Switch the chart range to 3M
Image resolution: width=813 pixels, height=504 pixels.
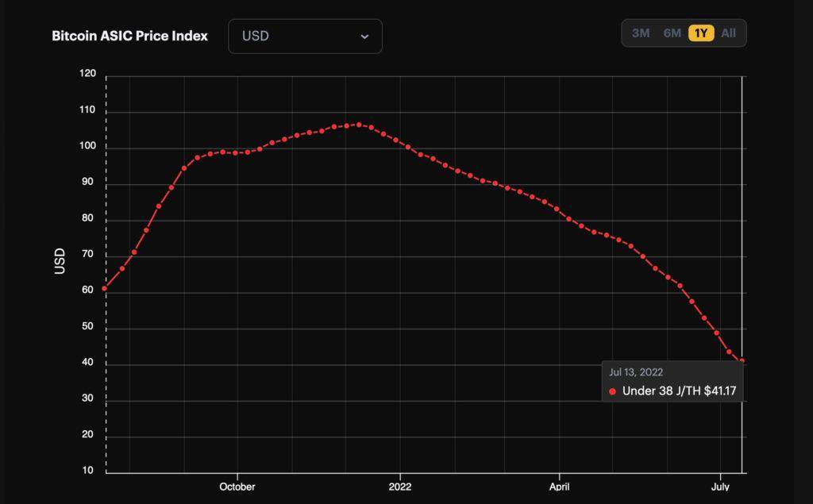tap(641, 33)
